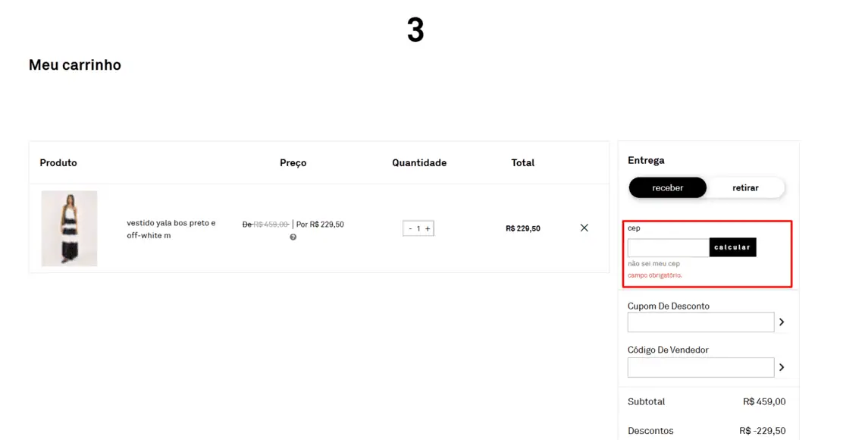This screenshot has width=868, height=440.
Task: Focus the Código De Vendedor input field
Action: pyautogui.click(x=700, y=367)
